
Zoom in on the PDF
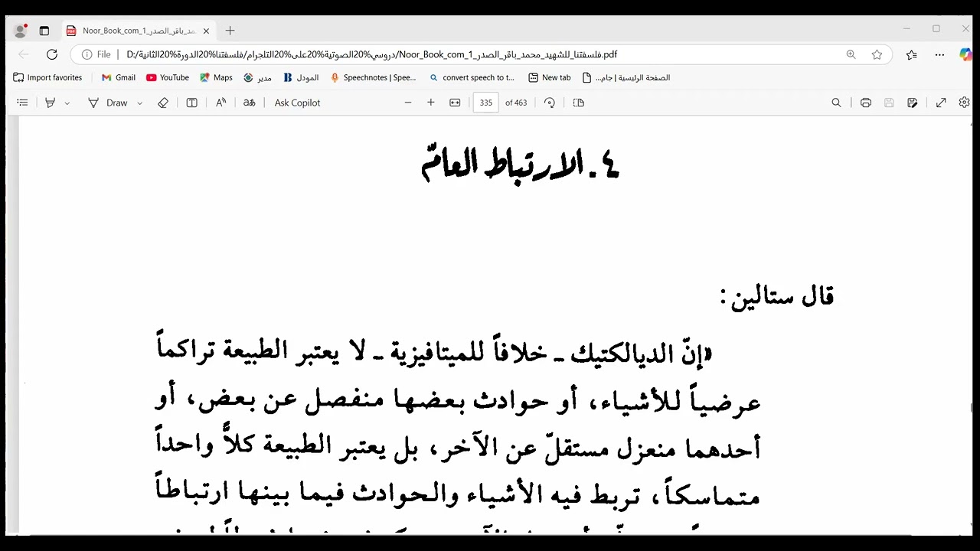(431, 103)
